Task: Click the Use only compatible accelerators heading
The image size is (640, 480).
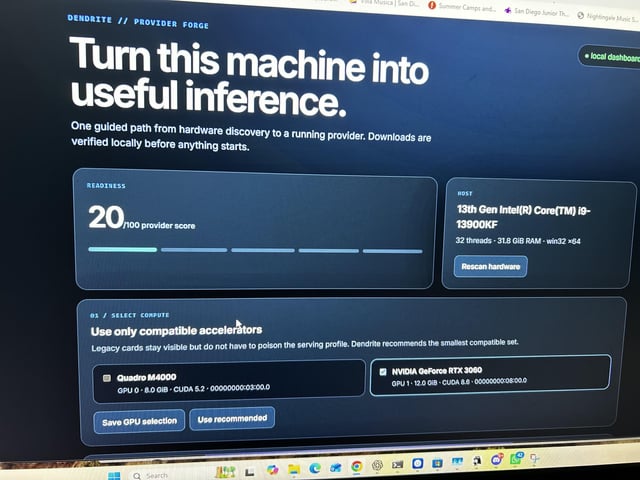Action: [176, 331]
